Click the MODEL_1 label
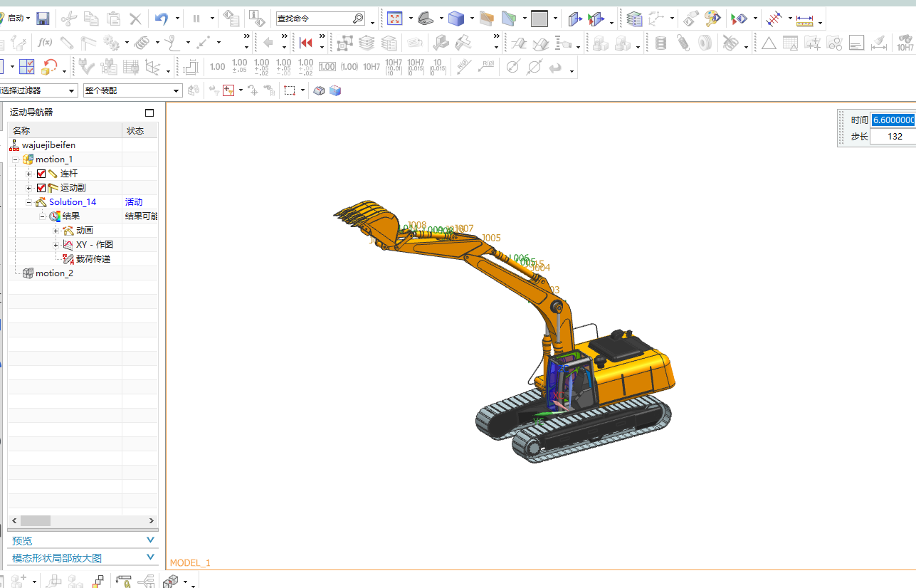The height and width of the screenshot is (588, 916). pyautogui.click(x=190, y=562)
